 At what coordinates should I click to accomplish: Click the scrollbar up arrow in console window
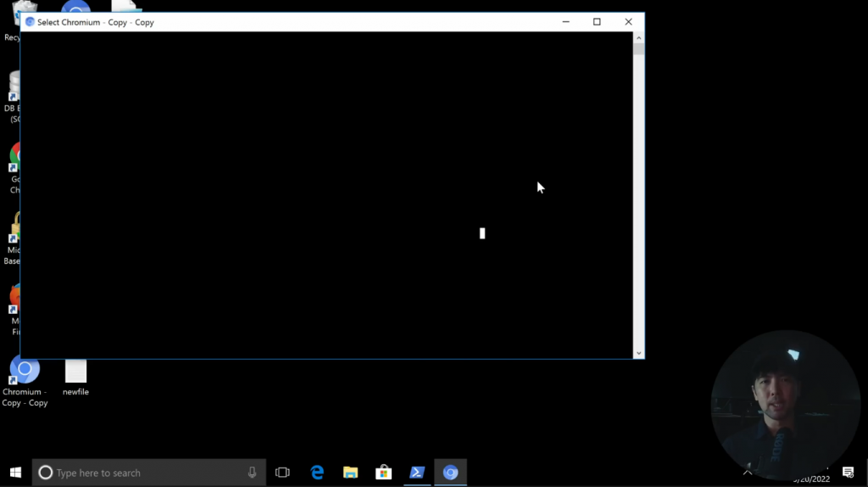(639, 37)
